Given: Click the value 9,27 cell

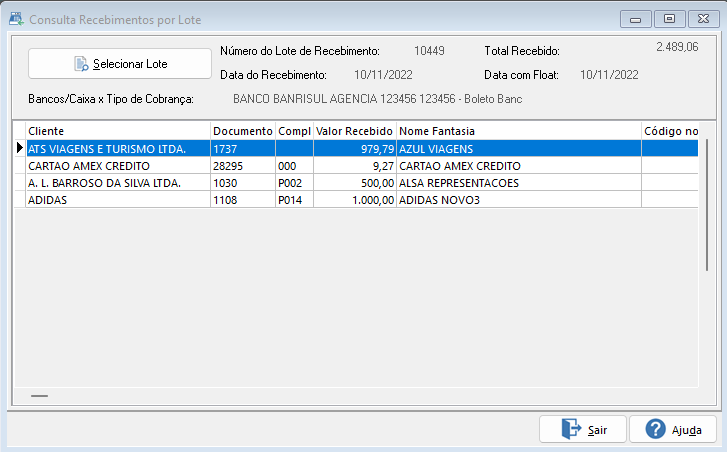Looking at the screenshot, I should [355, 166].
